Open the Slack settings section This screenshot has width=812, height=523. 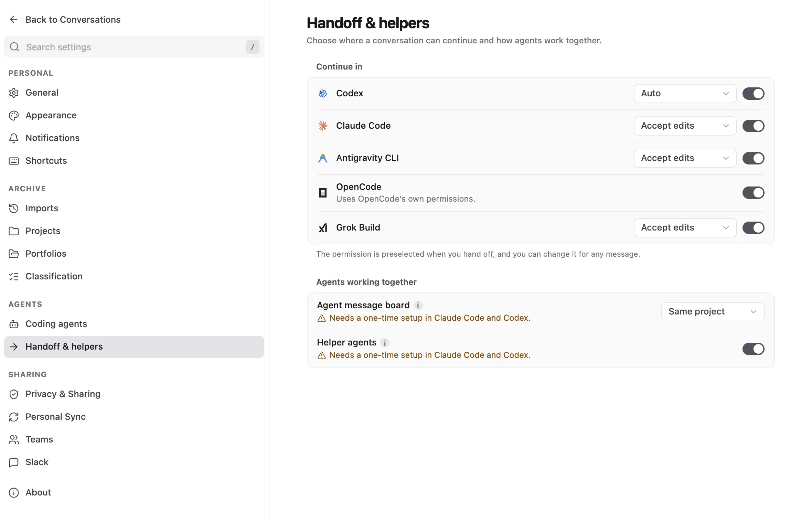tap(134, 462)
